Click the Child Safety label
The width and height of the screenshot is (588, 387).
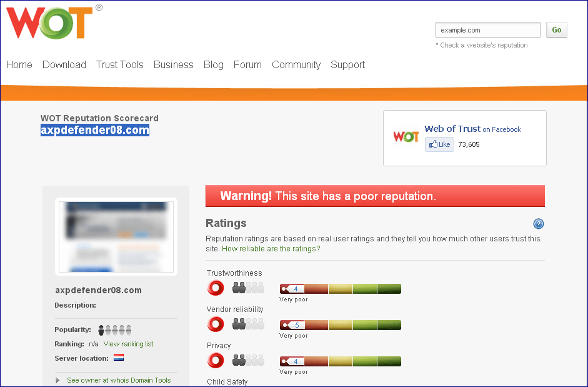coord(227,382)
